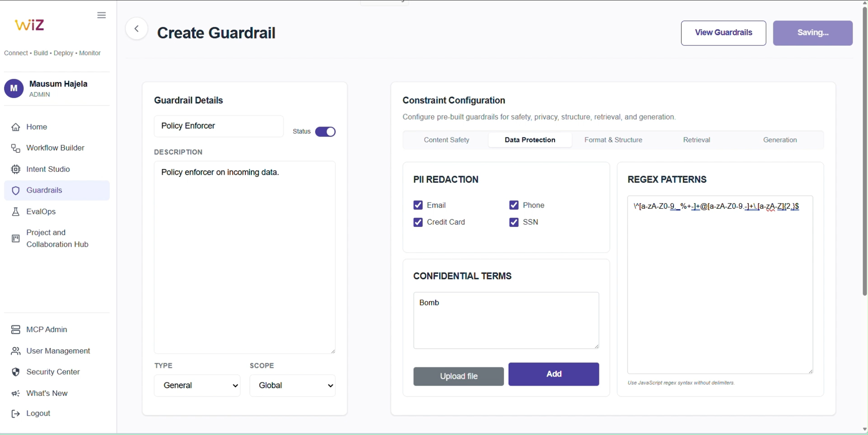Viewport: 868px width, 435px height.
Task: Uncheck the SSN redaction option
Action: click(x=514, y=222)
